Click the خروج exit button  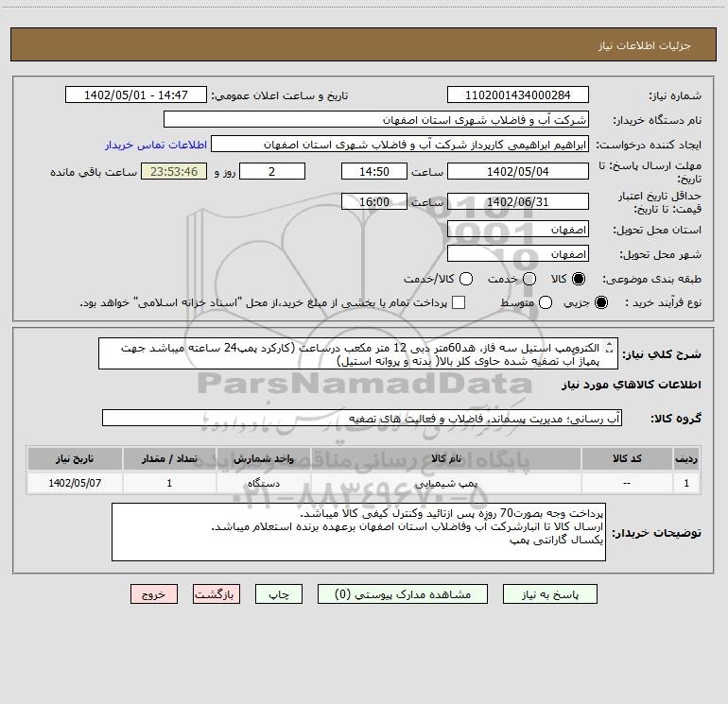154,594
